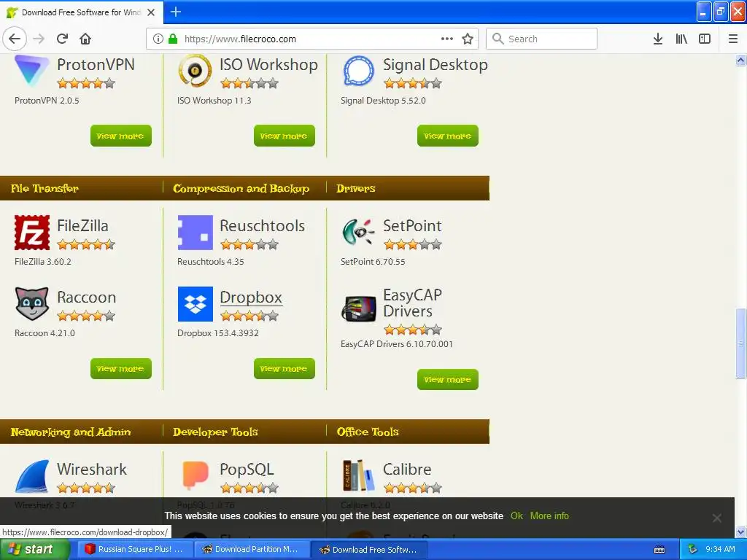Open the Dropbox title link

(251, 297)
